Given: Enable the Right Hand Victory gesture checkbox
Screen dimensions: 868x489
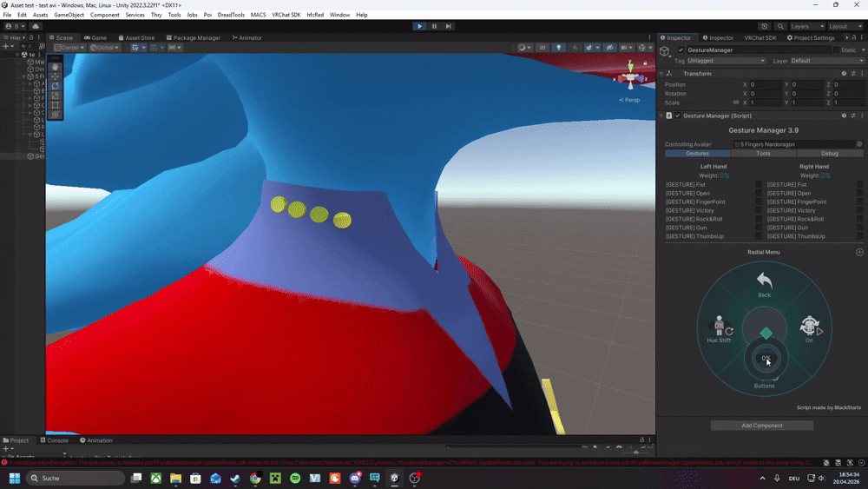Looking at the screenshot, I should (x=859, y=210).
